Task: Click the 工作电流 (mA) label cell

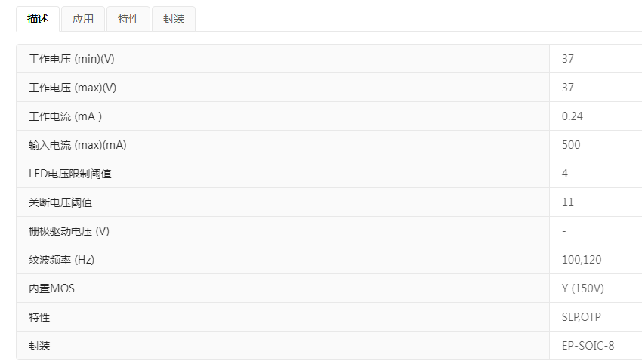Action: click(x=65, y=116)
